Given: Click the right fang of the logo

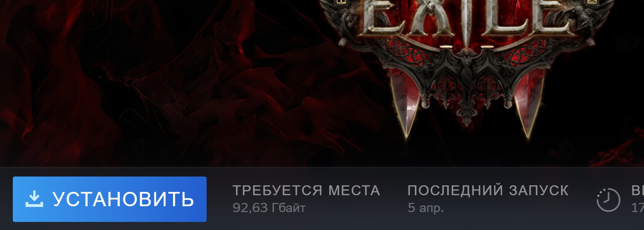Looking at the screenshot, I should coord(528,106).
